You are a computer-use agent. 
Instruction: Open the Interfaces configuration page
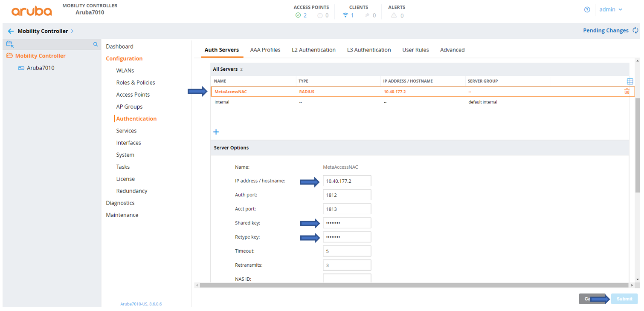(128, 143)
